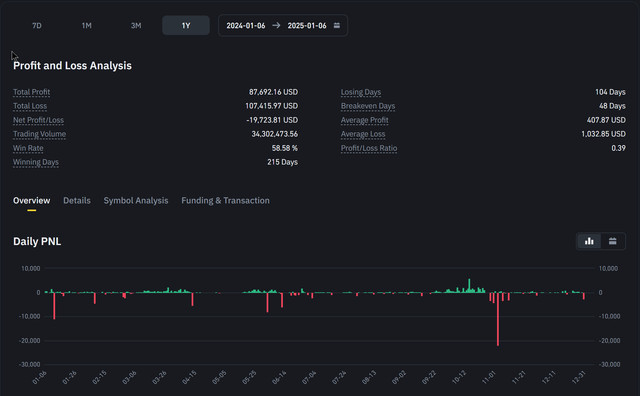Viewport: 640px width, 396px height.
Task: Open the date range calendar icon
Action: point(337,25)
